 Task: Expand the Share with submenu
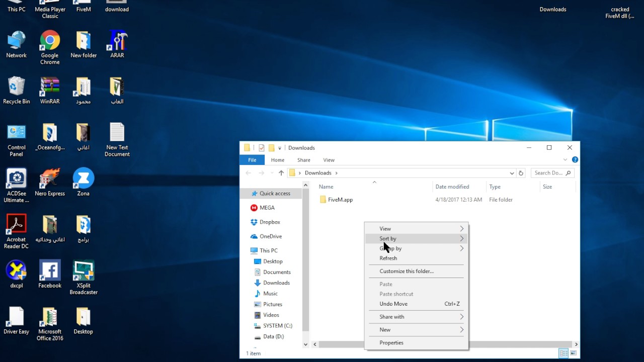tap(462, 317)
